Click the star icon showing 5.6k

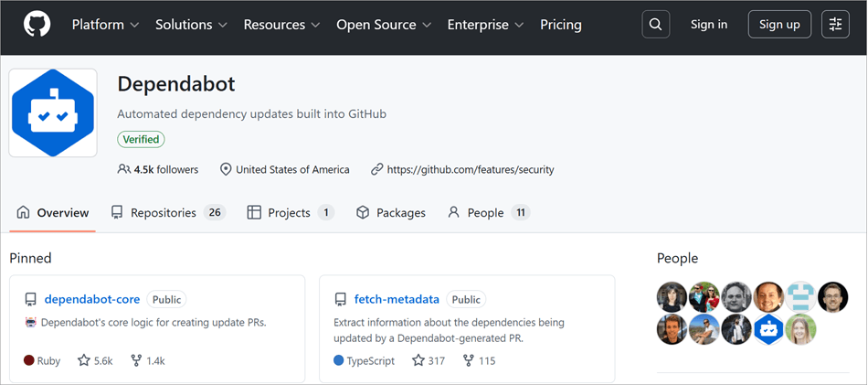[x=83, y=360]
